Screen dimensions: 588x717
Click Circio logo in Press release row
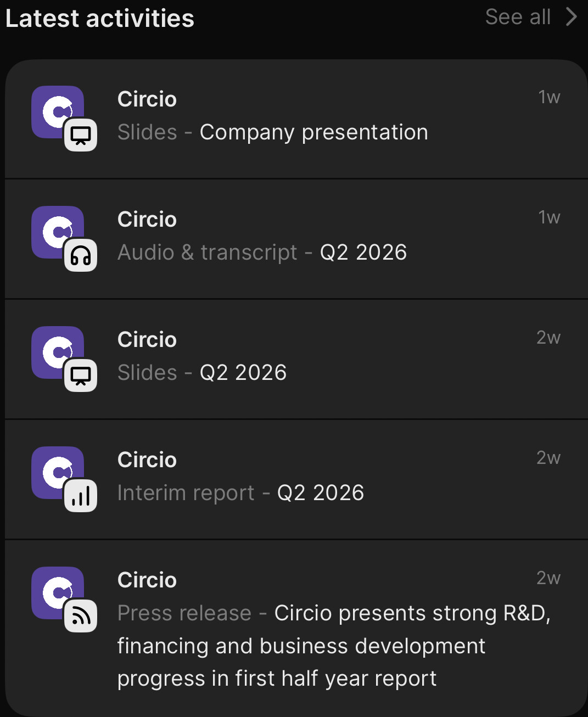pyautogui.click(x=58, y=593)
